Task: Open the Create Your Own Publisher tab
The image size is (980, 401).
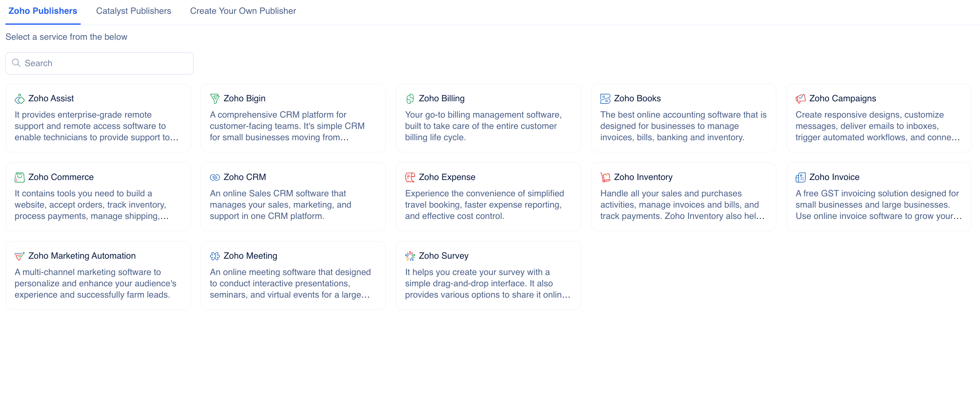Action: pyautogui.click(x=243, y=11)
